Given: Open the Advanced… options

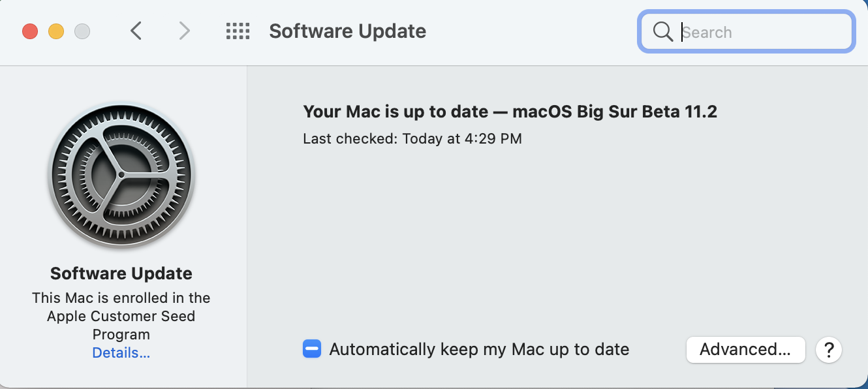Looking at the screenshot, I should point(745,349).
